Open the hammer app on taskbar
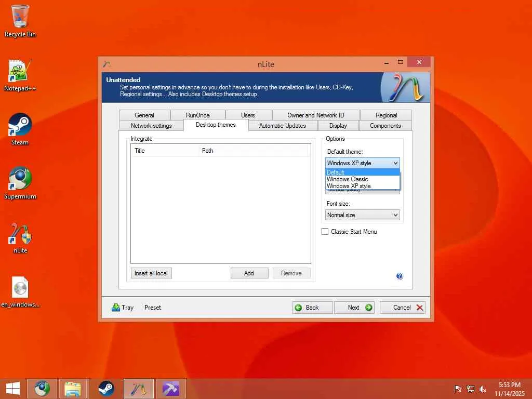Screen dimensions: 532x399 170,389
